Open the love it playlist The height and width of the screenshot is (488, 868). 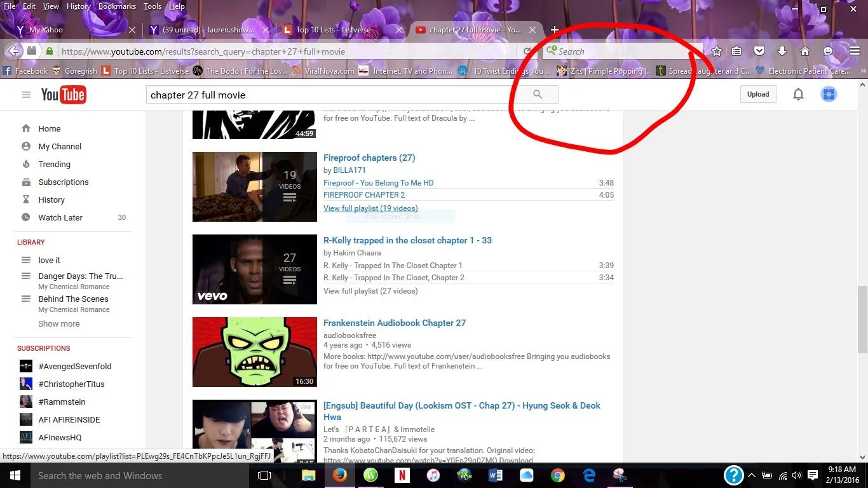coord(49,260)
